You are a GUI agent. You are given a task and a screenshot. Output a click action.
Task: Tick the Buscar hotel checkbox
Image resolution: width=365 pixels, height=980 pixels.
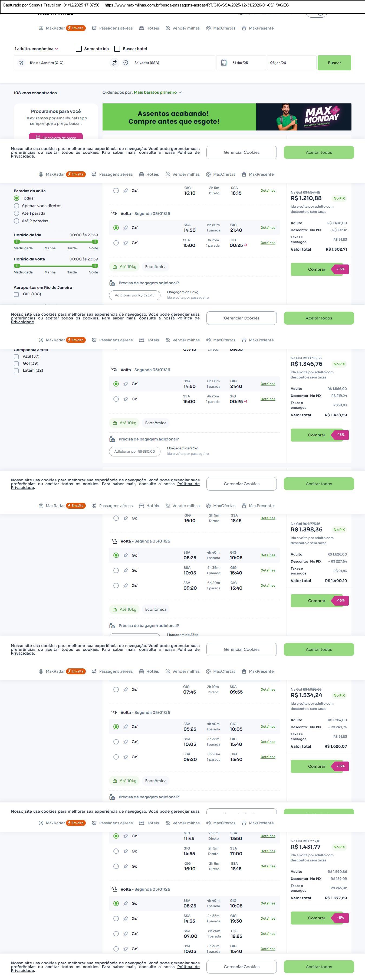(x=117, y=49)
